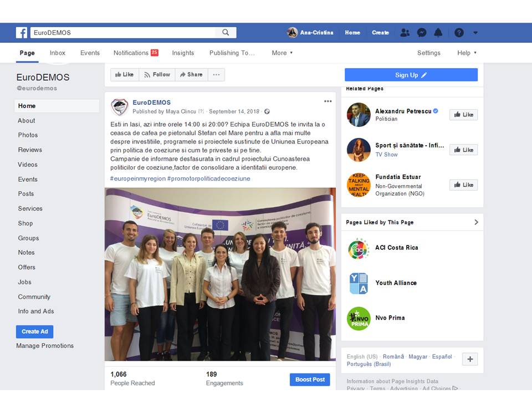Open page Settings
The height and width of the screenshot is (399, 532).
[428, 53]
